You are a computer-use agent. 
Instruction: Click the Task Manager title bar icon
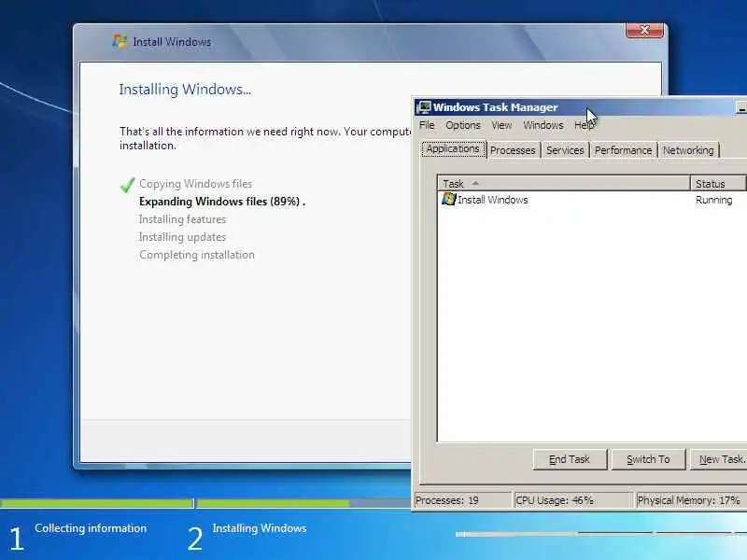tap(424, 107)
